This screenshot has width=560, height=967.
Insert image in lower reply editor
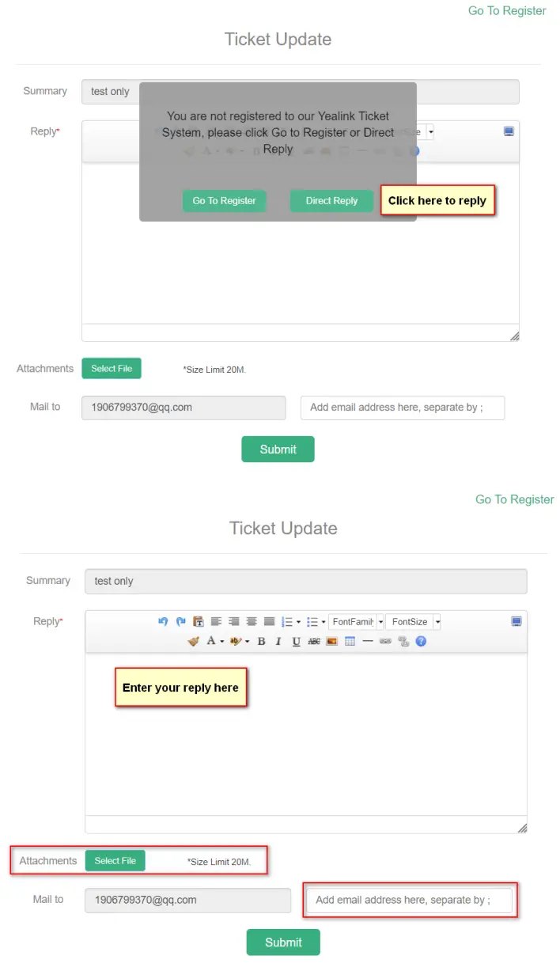(x=332, y=641)
